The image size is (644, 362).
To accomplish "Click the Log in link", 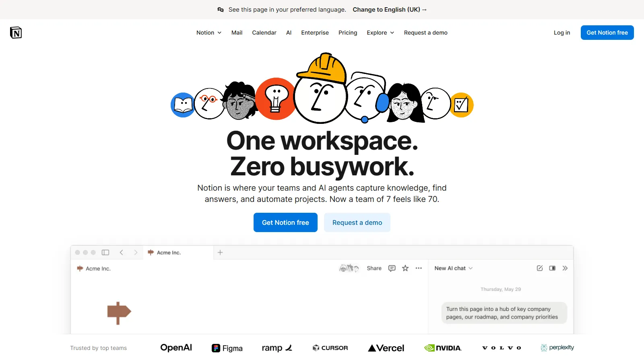I will [x=562, y=33].
